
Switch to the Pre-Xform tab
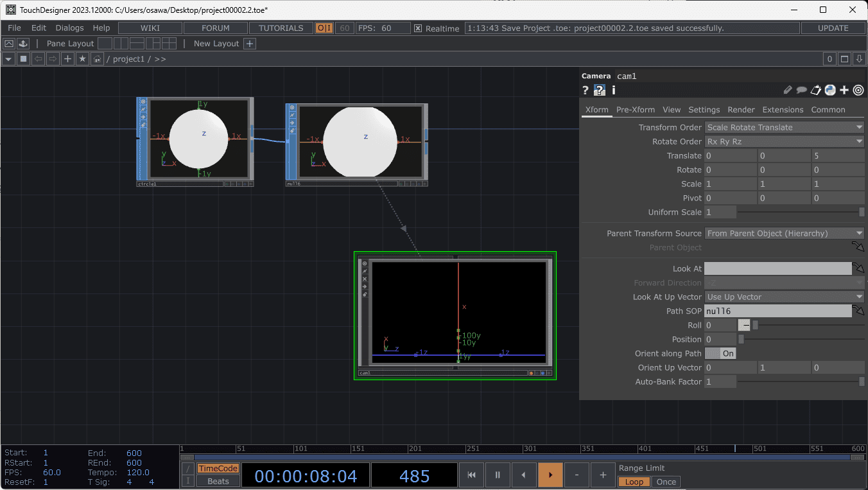[636, 110]
